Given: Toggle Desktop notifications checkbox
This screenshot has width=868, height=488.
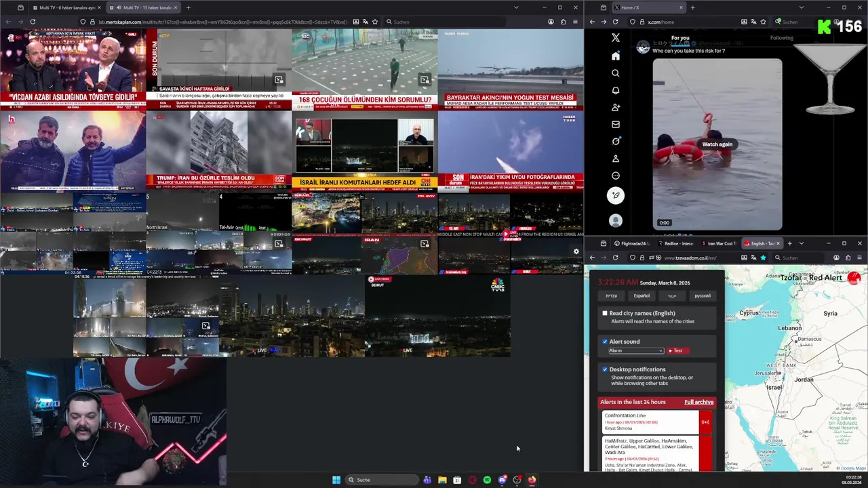Looking at the screenshot, I should (x=605, y=369).
